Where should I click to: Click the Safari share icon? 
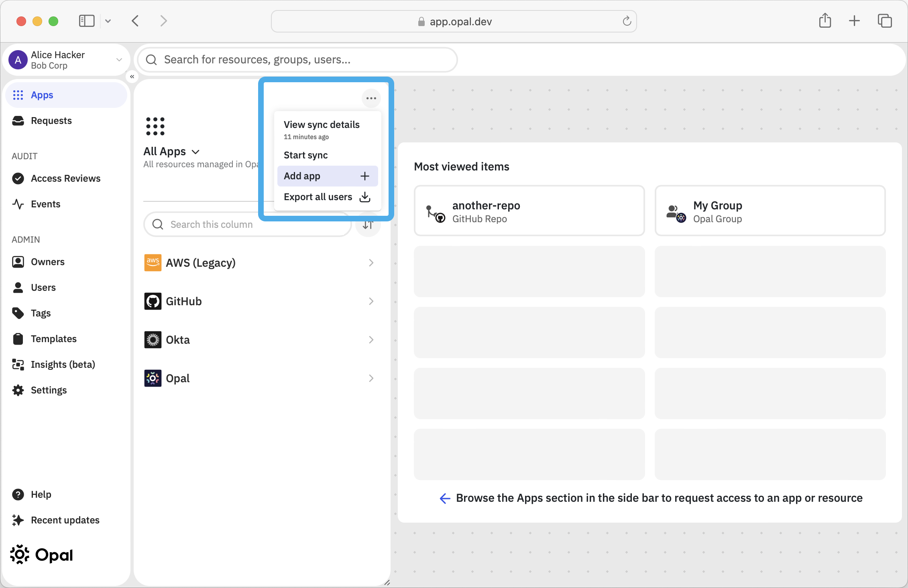pos(825,20)
